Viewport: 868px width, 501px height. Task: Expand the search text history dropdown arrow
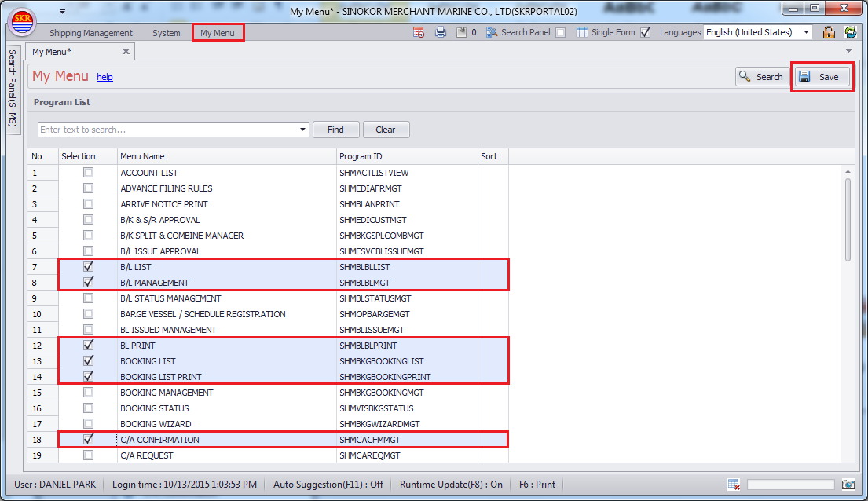coord(302,130)
